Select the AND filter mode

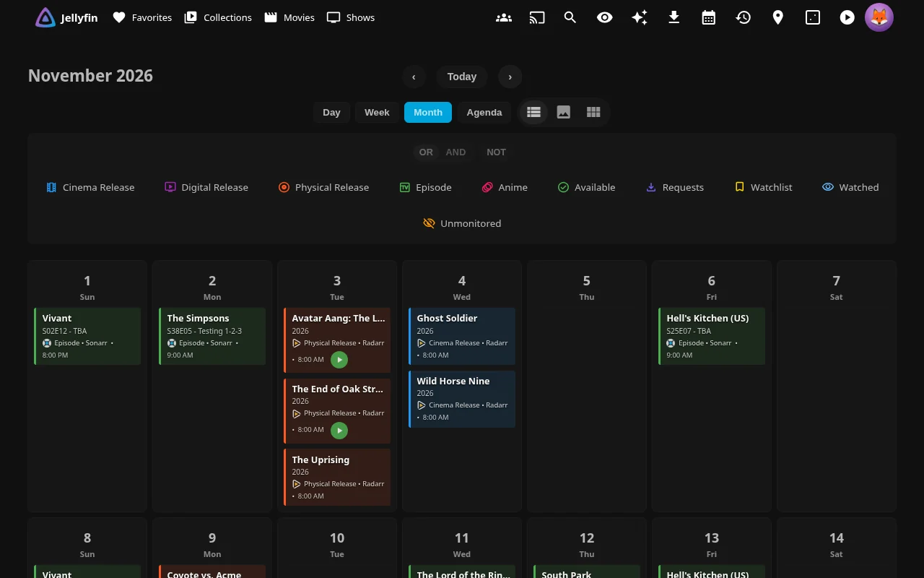[456, 152]
